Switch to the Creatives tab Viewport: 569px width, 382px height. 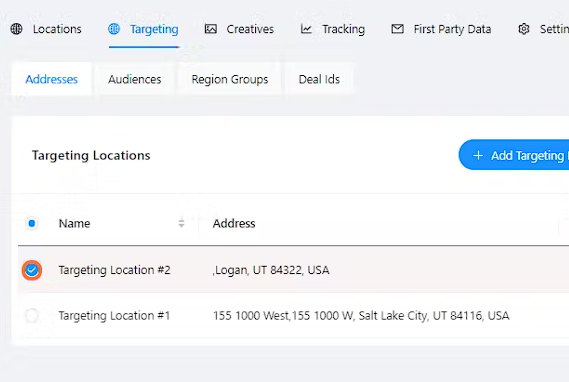pos(239,29)
